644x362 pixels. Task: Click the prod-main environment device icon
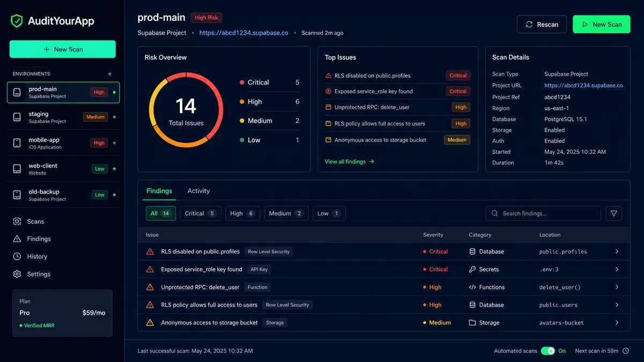coord(17,92)
